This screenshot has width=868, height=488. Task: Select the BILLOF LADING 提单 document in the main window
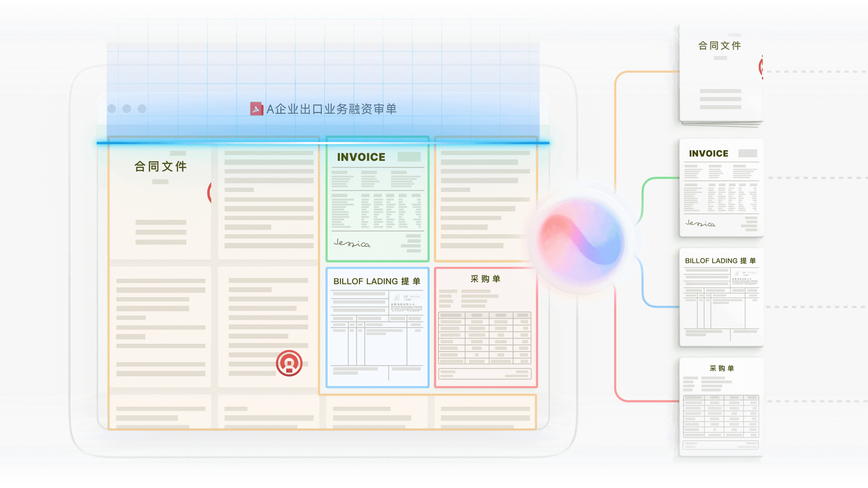click(377, 327)
